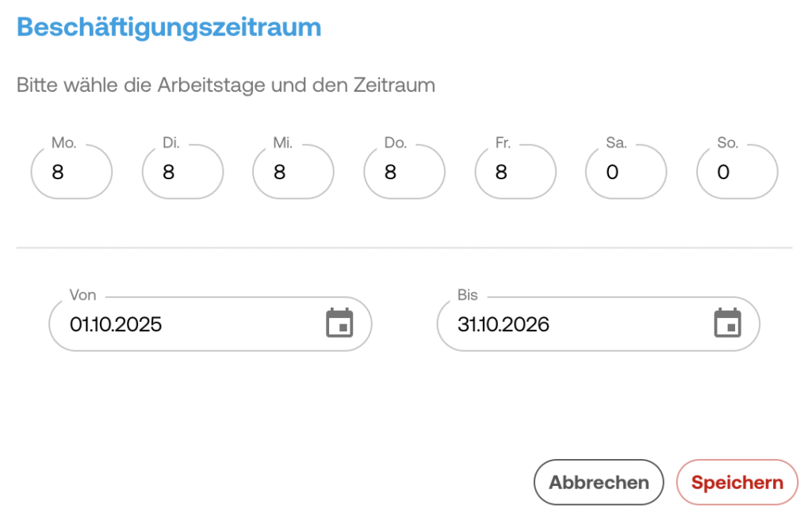Viewport: 812px width, 524px height.
Task: Click the end date text 31.10.2026
Action: 504,324
